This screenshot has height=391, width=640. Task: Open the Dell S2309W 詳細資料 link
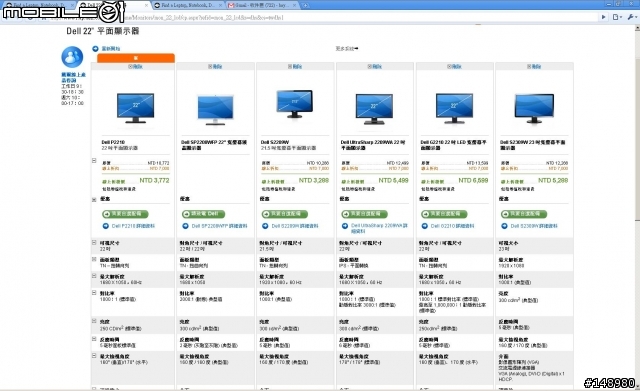534,226
